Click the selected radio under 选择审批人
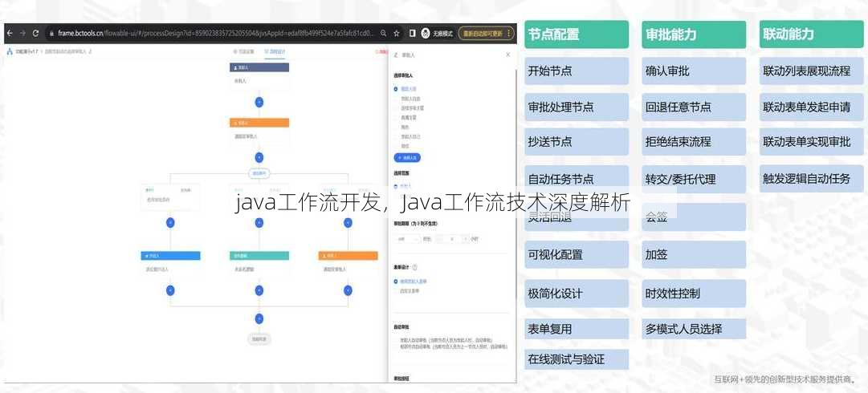 point(396,88)
